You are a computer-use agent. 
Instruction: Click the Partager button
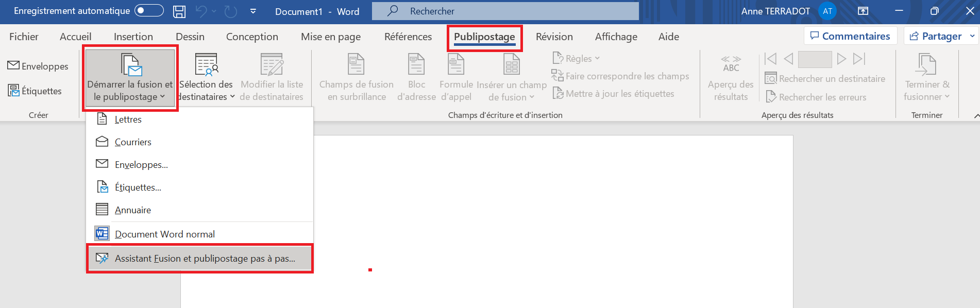click(x=936, y=36)
